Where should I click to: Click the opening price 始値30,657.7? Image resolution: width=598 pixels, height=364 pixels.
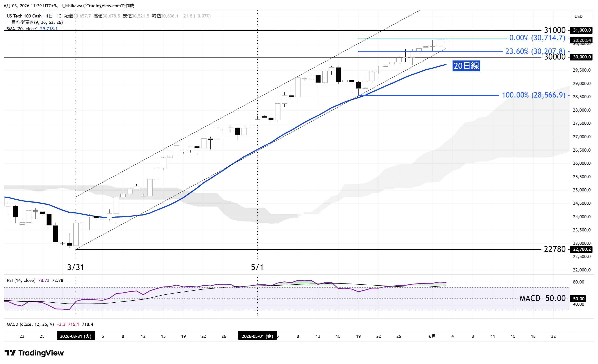coord(77,16)
